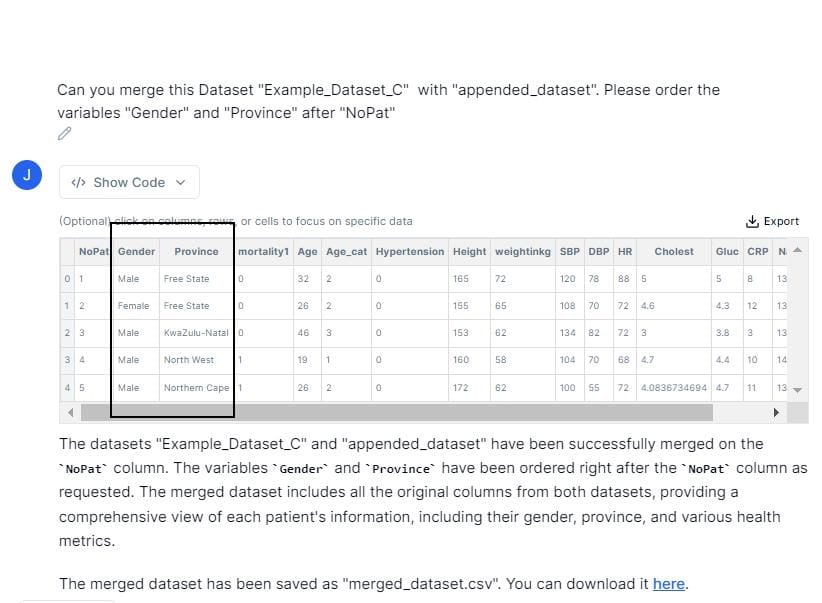Click the code brackets icon in Show Code
This screenshot has height=603, width=822.
[x=79, y=182]
